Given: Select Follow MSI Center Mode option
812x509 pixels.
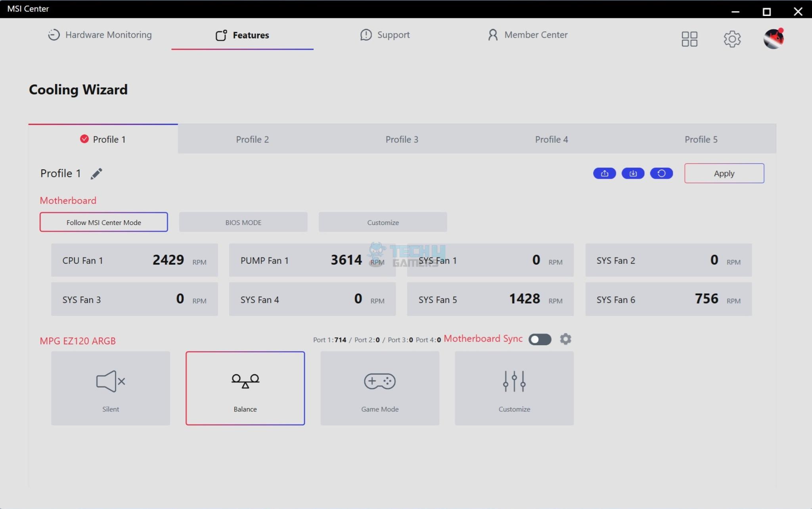Looking at the screenshot, I should point(103,222).
